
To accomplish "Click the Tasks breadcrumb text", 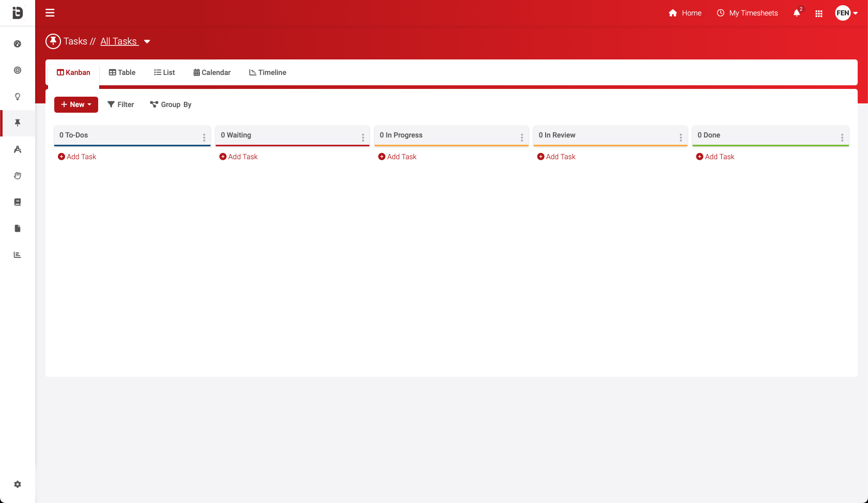I will (75, 41).
